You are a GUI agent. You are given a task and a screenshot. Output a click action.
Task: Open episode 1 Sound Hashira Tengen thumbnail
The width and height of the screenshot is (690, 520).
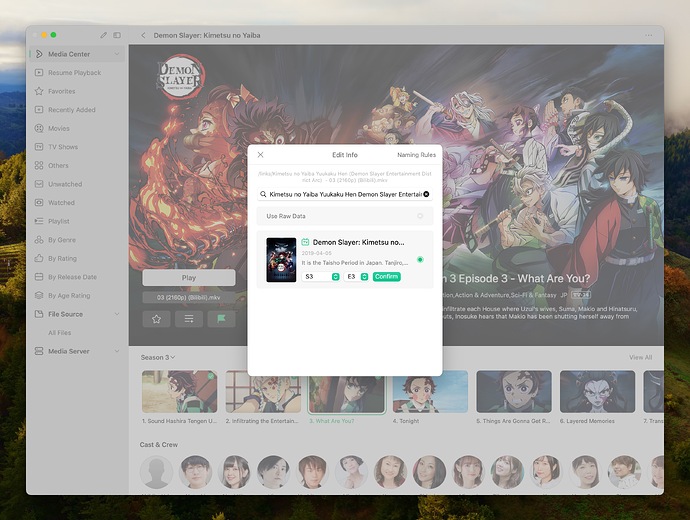180,392
